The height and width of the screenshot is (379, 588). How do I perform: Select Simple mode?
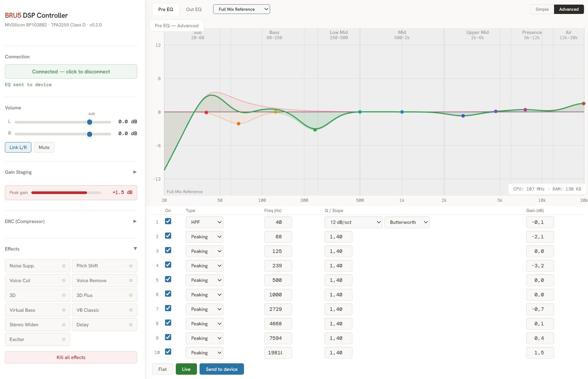point(542,9)
